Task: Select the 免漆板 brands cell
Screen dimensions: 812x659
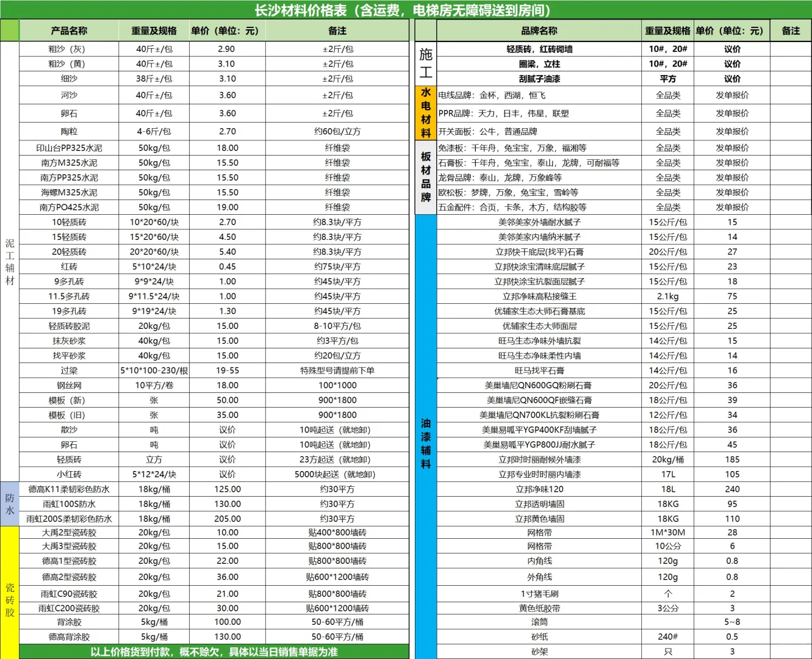Action: (539, 148)
